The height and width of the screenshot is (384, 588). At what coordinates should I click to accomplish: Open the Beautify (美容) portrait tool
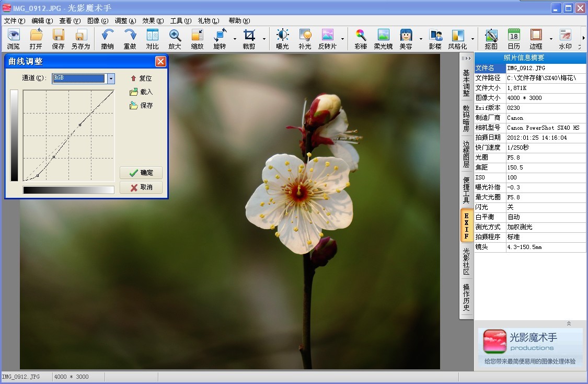[406, 39]
